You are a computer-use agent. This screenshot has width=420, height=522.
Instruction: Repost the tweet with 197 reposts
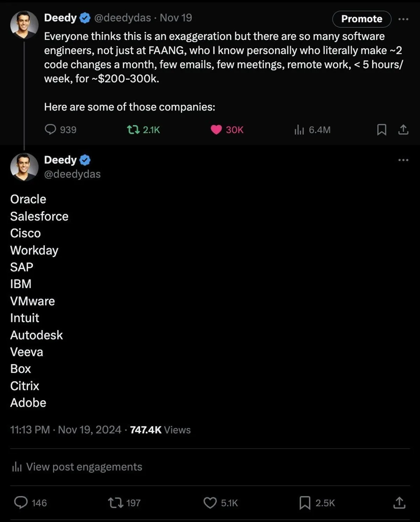115,503
